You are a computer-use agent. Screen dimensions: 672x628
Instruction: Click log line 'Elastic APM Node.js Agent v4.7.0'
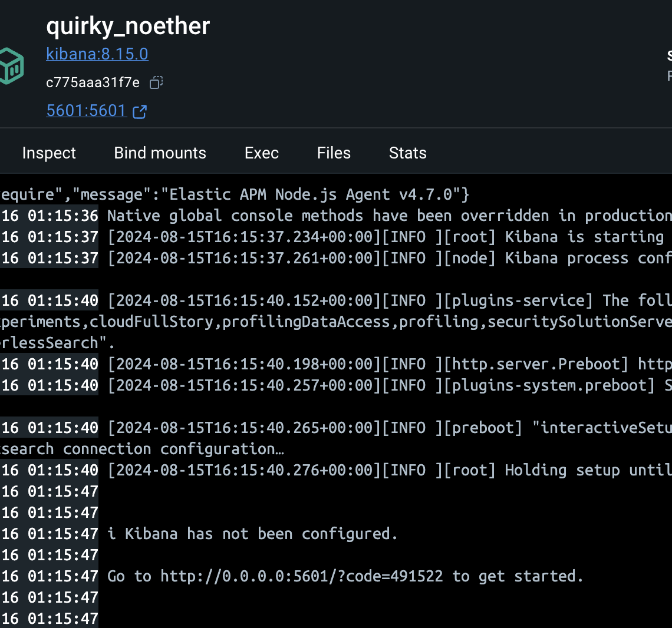click(x=235, y=194)
